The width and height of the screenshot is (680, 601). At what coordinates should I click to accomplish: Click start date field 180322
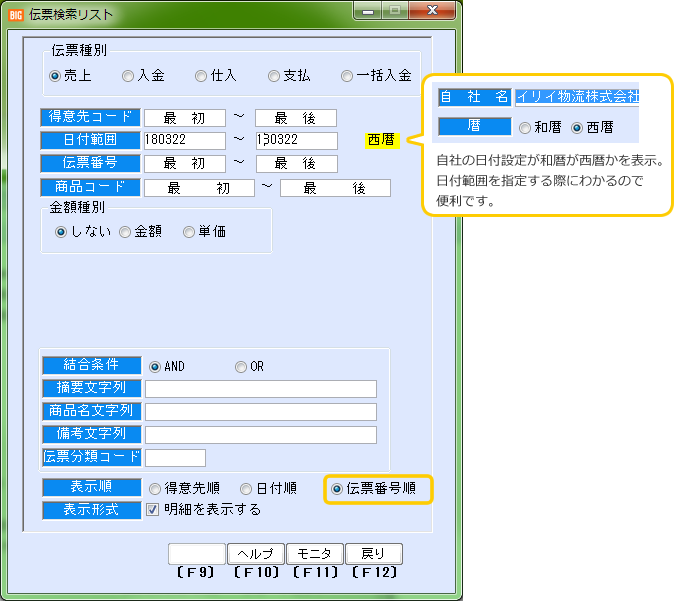[x=185, y=140]
